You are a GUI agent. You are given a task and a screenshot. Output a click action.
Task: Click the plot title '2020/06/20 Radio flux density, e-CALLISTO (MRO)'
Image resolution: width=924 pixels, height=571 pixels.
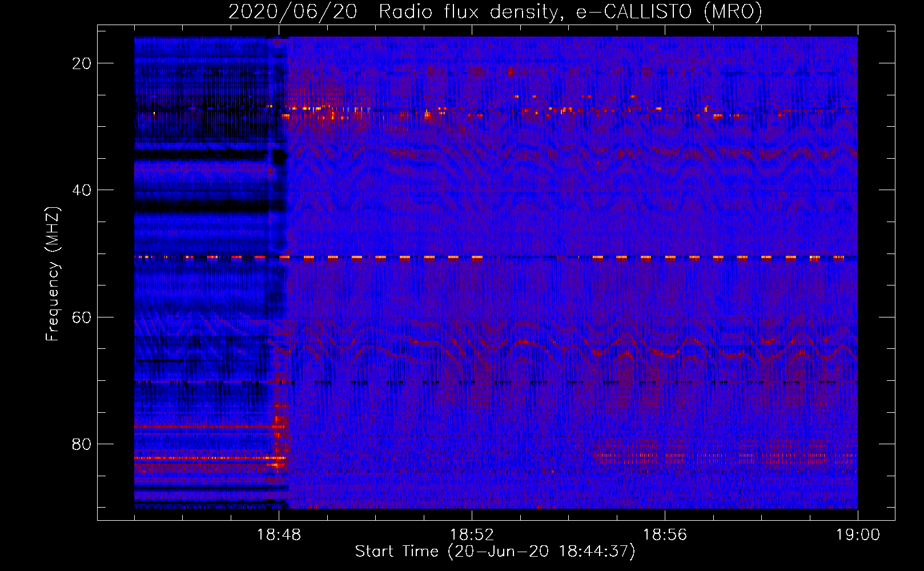tap(495, 11)
